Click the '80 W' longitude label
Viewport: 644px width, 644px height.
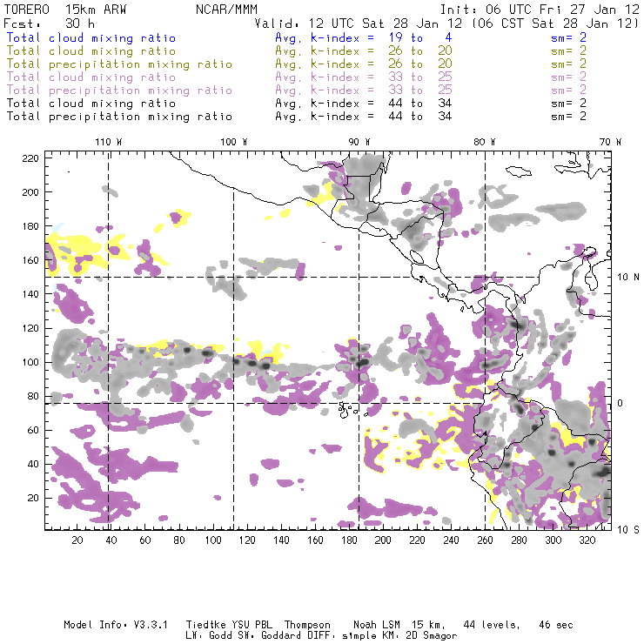484,142
